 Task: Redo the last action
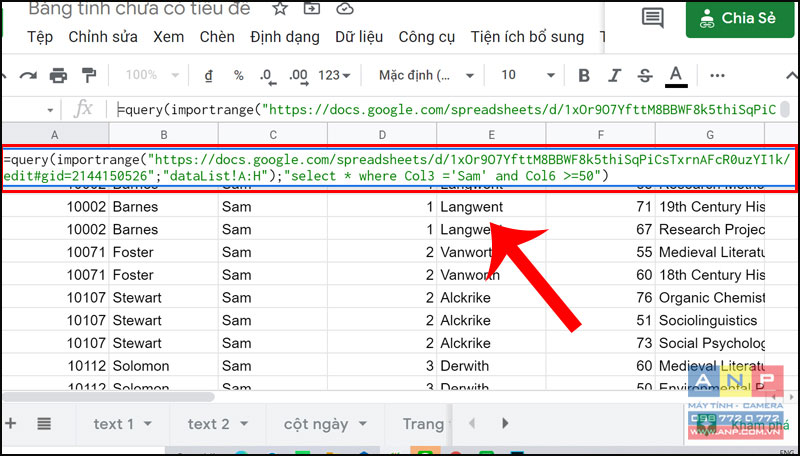pos(28,75)
